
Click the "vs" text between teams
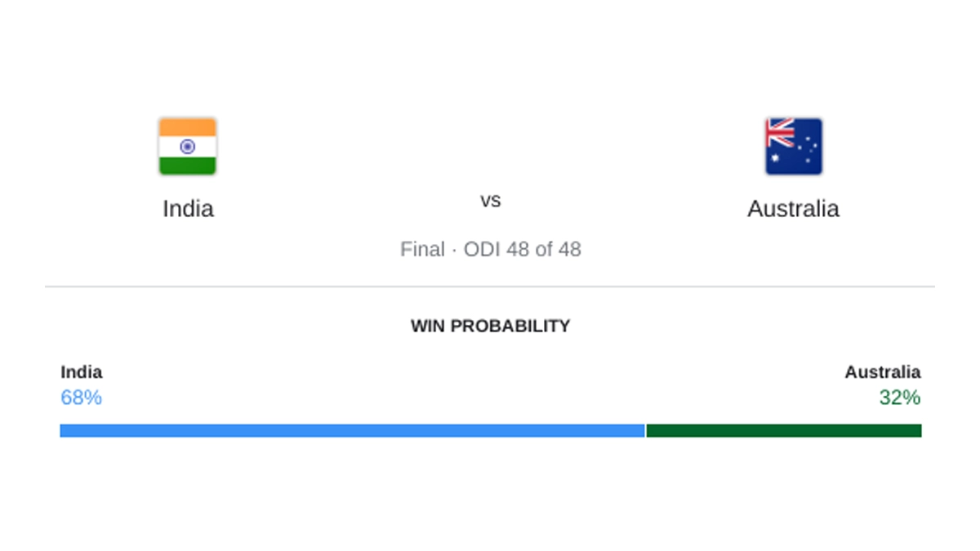pos(490,201)
